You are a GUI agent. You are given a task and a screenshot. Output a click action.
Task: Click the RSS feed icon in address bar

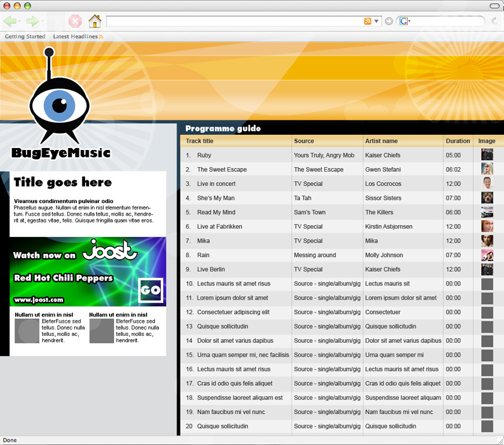tap(368, 21)
